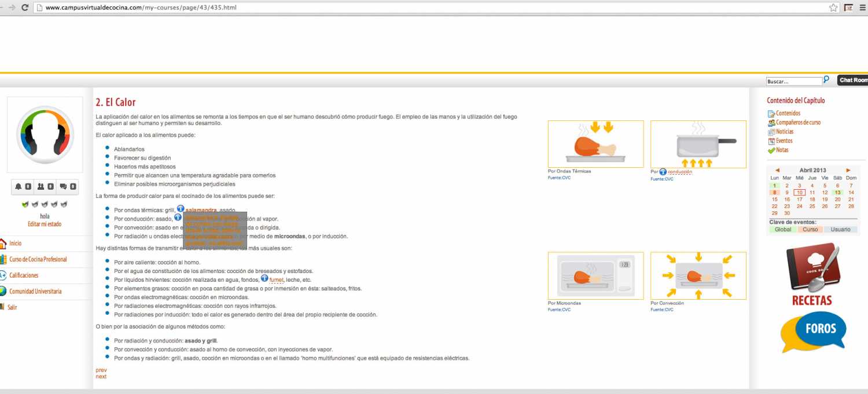Image resolution: width=868 pixels, height=394 pixels.
Task: Go to previous month in calendar
Action: point(777,170)
